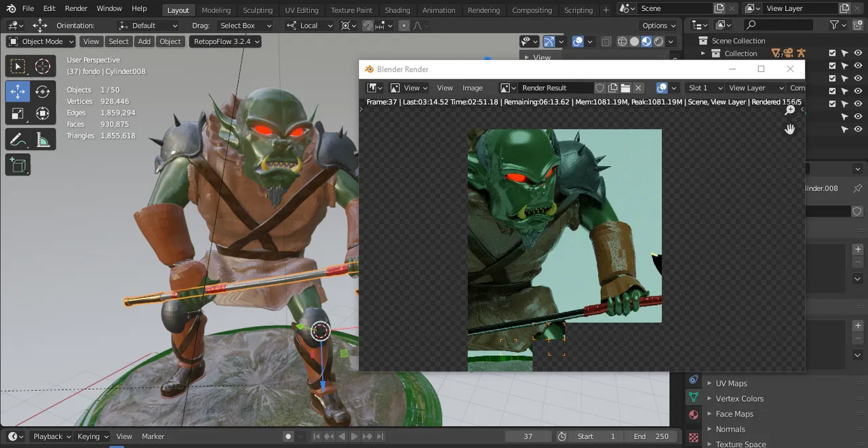Open the Object Constraints properties tab icon

pyautogui.click(x=693, y=380)
